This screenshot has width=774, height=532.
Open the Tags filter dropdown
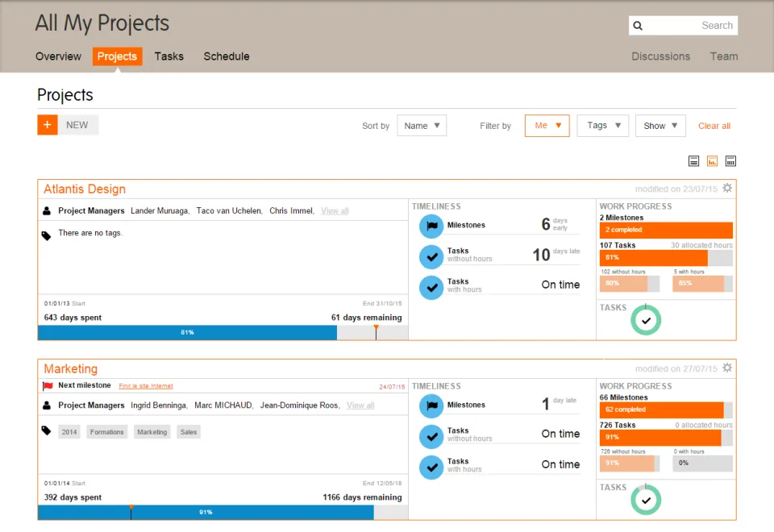tap(603, 126)
